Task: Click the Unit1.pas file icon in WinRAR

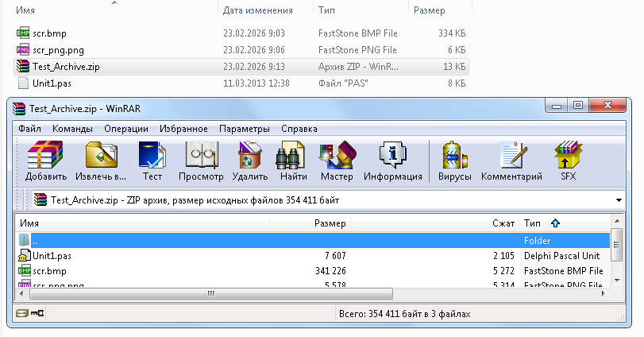Action: coord(25,256)
